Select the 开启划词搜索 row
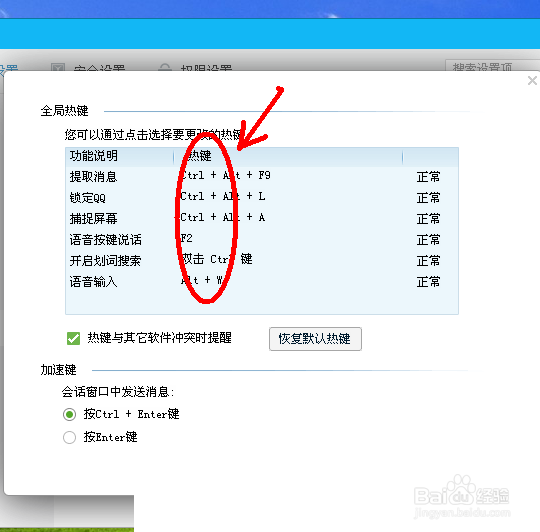Screen dimensions: 540x532 262,261
